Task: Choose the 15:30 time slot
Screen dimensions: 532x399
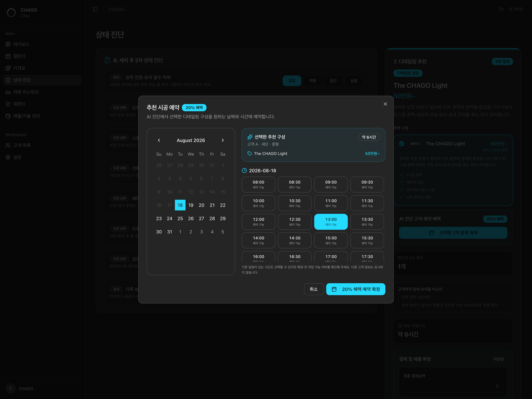Action: click(x=367, y=240)
